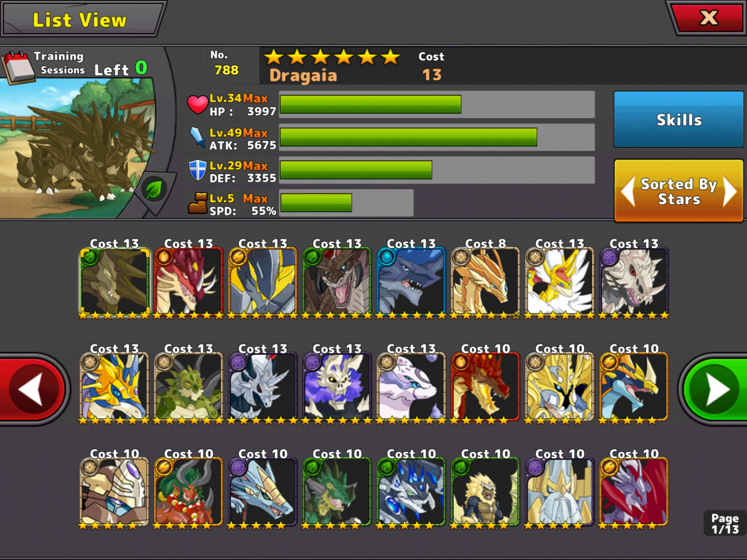Select the blue water shark-dragon card
The image size is (747, 560).
(411, 281)
